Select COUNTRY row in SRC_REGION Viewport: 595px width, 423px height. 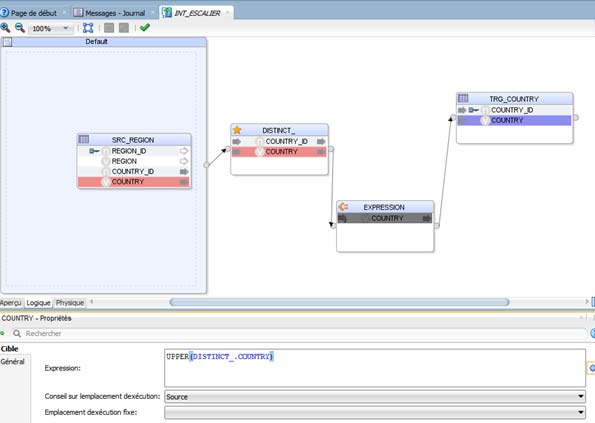[x=134, y=182]
